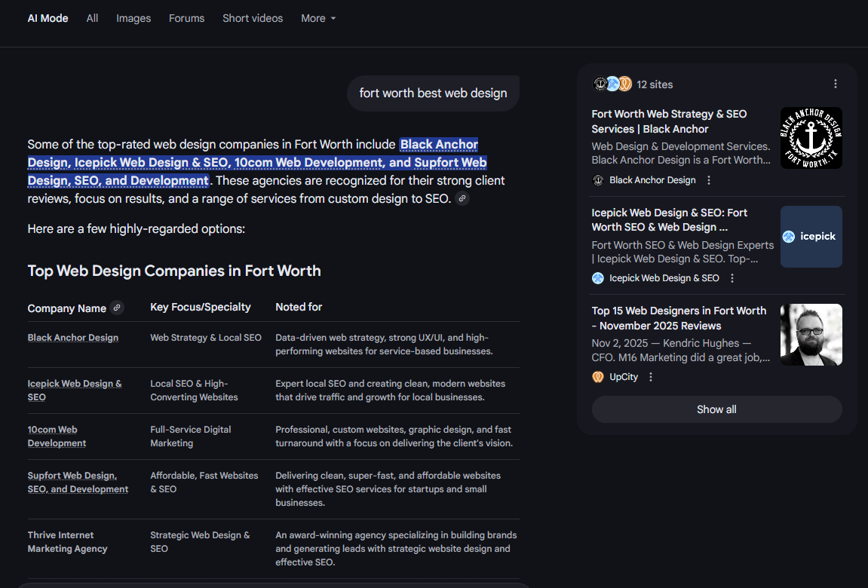Click the three-dot icon next to UpCity
The image size is (868, 588).
650,376
